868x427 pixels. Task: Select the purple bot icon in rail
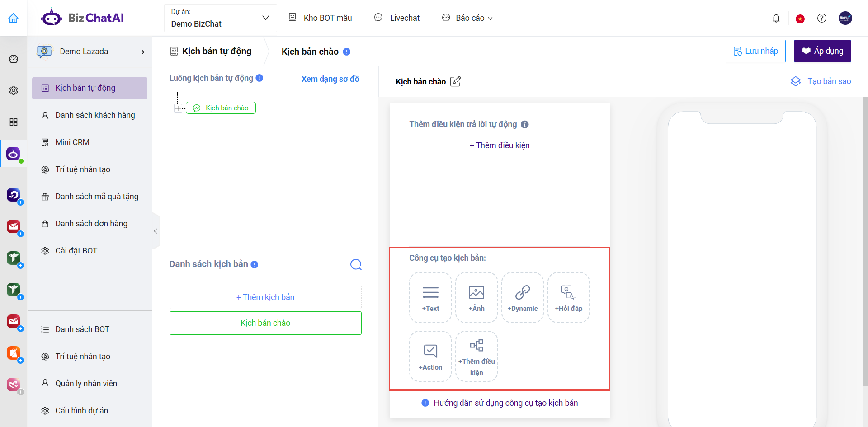tap(14, 154)
